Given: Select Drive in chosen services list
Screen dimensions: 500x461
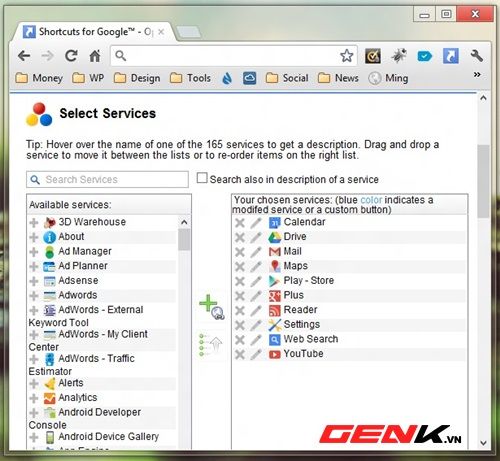Looking at the screenshot, I should coord(295,237).
